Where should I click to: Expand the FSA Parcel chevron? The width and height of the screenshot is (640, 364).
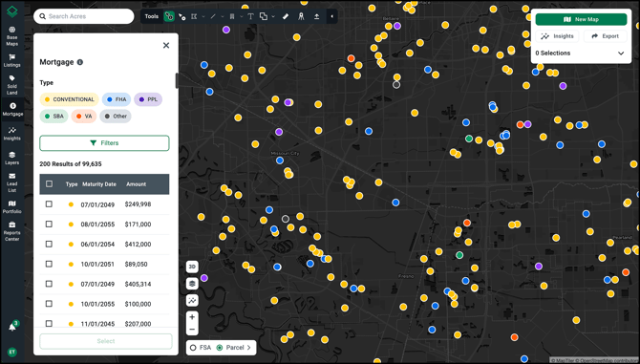249,348
